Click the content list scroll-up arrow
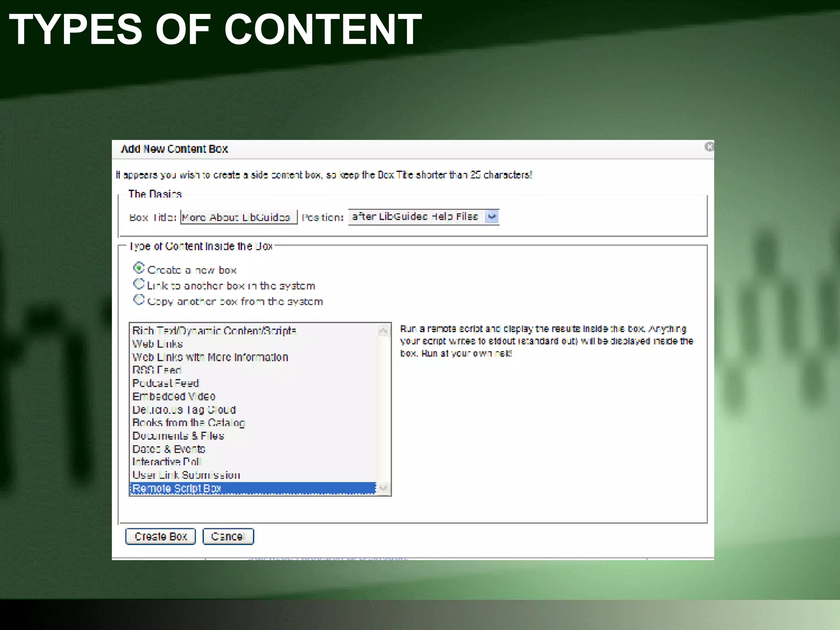This screenshot has width=840, height=630. (383, 331)
